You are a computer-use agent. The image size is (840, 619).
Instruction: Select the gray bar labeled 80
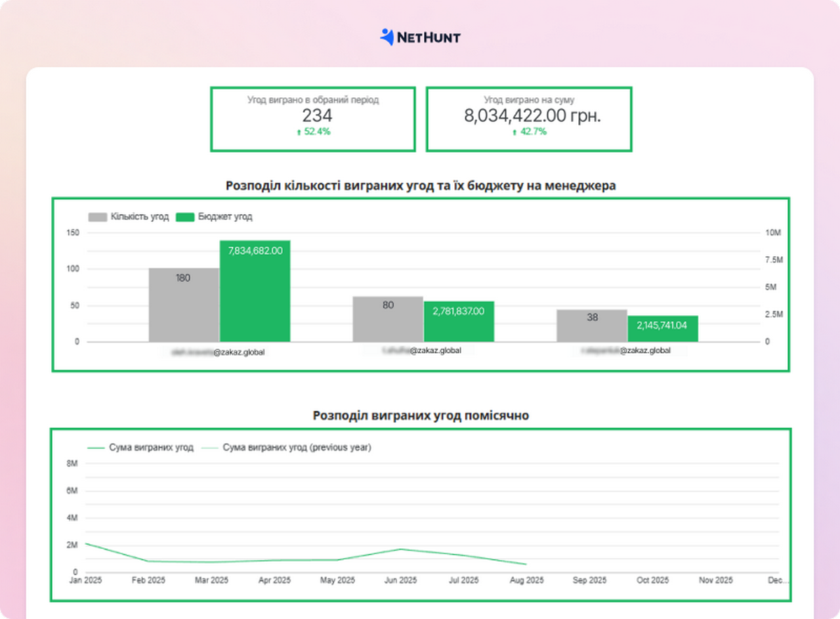[388, 321]
